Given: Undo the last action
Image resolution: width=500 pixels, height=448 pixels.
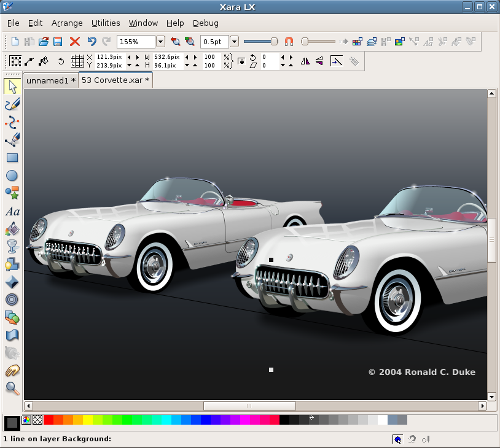Looking at the screenshot, I should pos(92,41).
